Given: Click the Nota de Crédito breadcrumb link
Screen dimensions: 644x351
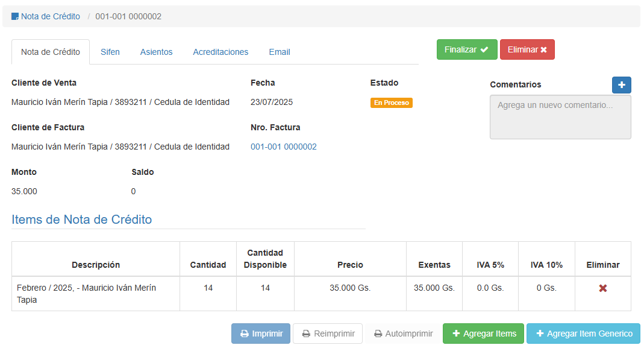Looking at the screenshot, I should tap(51, 17).
